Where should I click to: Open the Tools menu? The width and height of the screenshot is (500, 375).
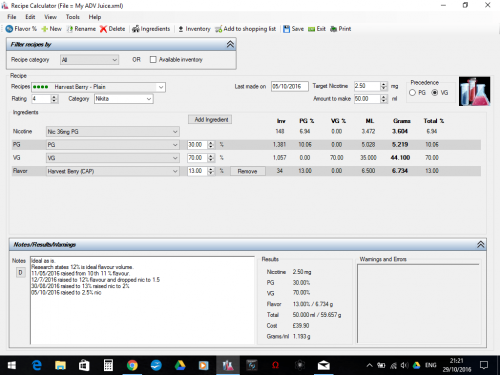72,17
